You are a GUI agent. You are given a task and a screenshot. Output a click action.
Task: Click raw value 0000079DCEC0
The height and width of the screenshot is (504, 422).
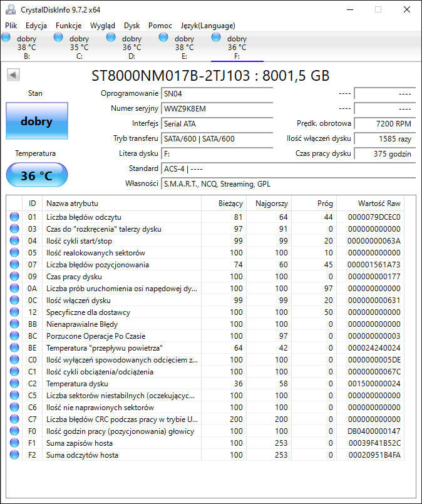coord(374,217)
